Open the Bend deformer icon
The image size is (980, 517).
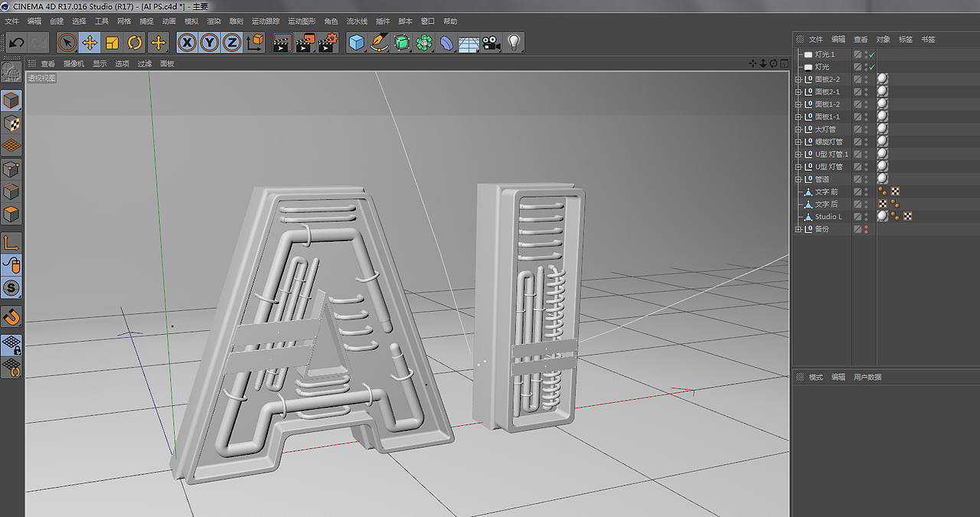point(446,43)
